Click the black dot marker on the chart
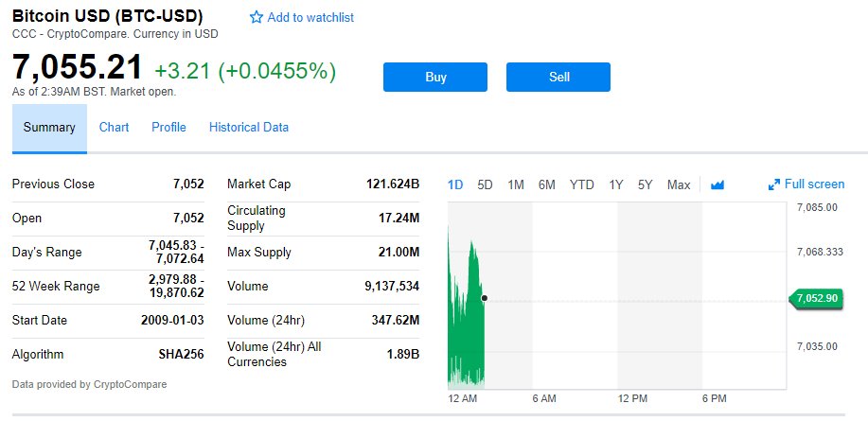Image resolution: width=868 pixels, height=421 pixels. pyautogui.click(x=485, y=298)
